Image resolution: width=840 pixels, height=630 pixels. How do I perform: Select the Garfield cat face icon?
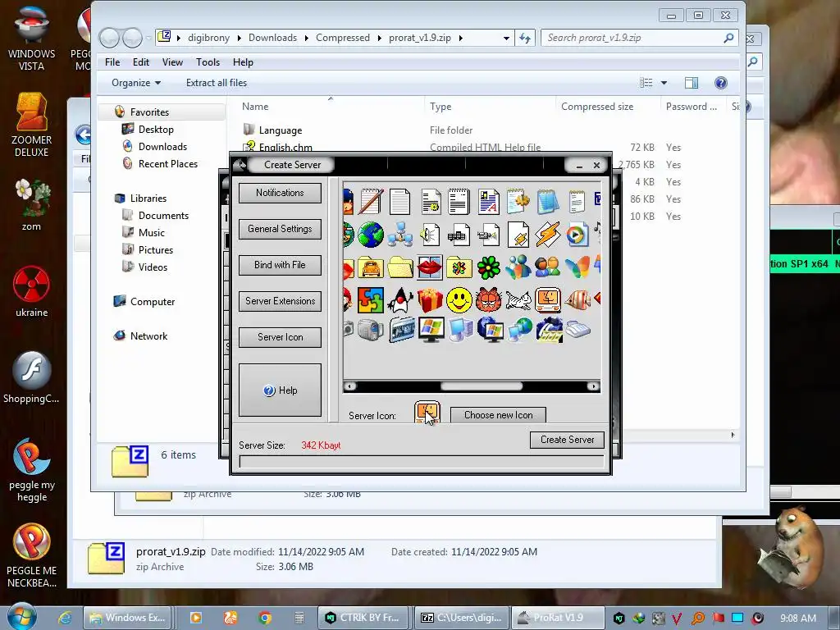[x=489, y=300]
